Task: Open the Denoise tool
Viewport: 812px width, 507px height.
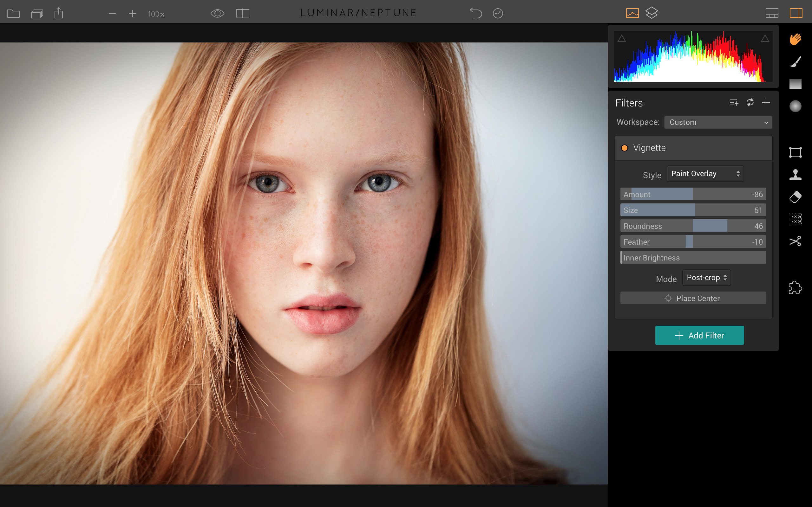Action: [x=795, y=219]
